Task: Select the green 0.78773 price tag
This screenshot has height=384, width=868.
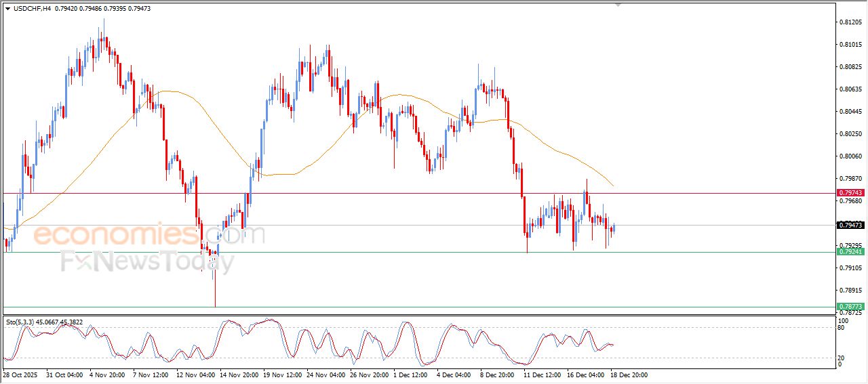Action: [850, 307]
